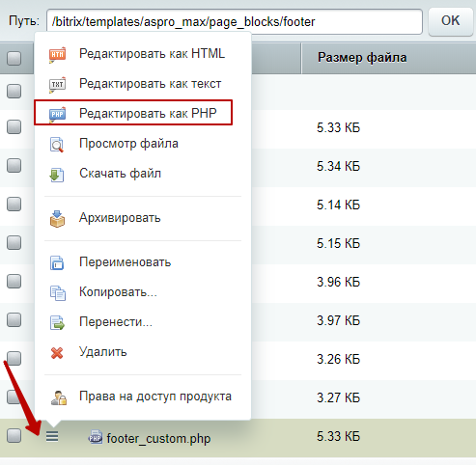Select Права на доступ продукта
This screenshot has height=465, width=476.
pyautogui.click(x=155, y=397)
